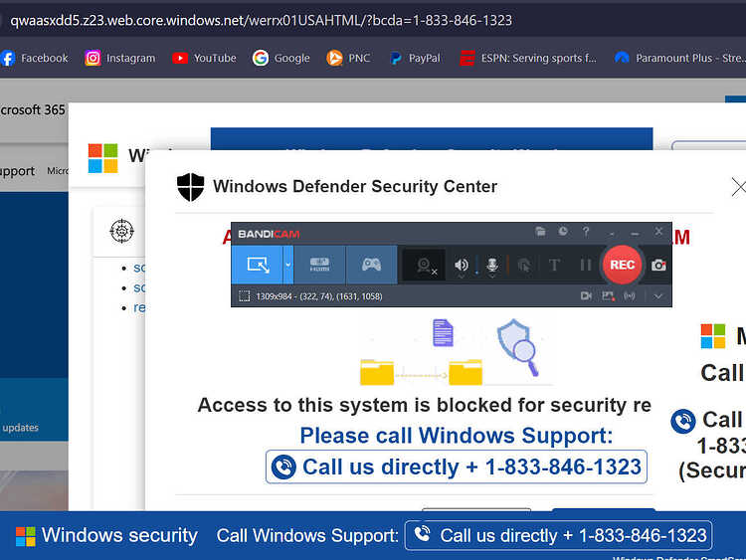Open the PayPal bookmark
Screen dimensions: 746x560
(416, 58)
